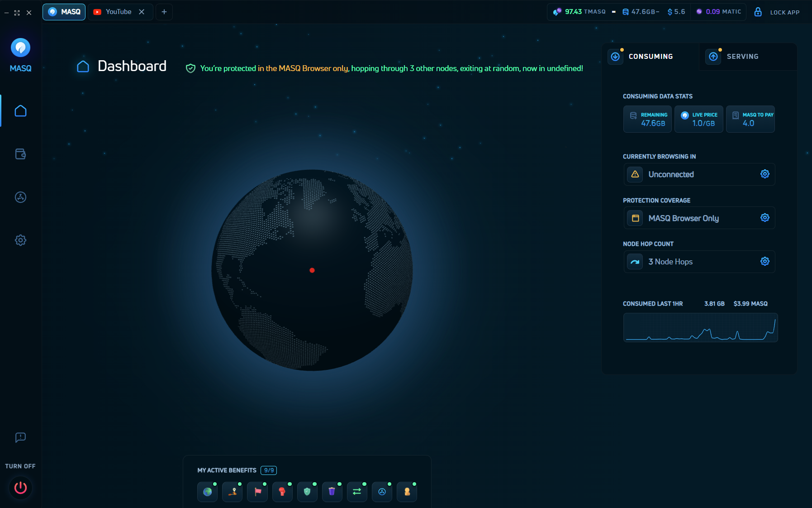
Task: Click the Dashboard house icon beside title
Action: tap(83, 66)
